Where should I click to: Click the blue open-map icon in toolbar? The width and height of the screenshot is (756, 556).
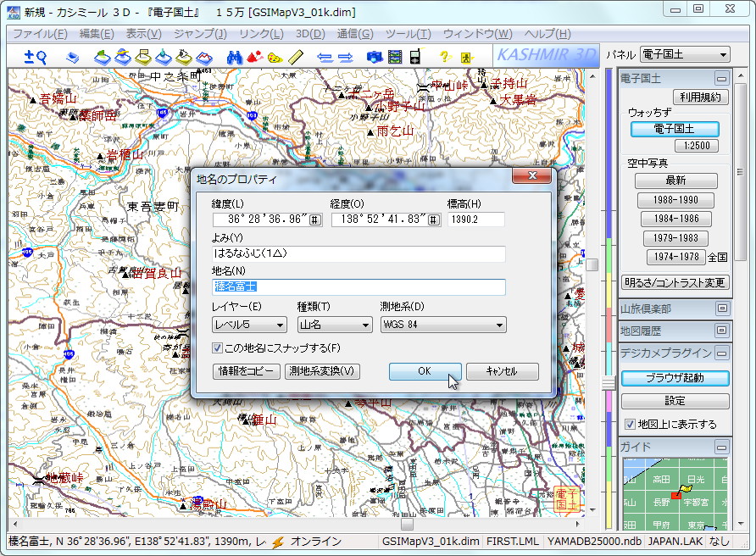(73, 58)
